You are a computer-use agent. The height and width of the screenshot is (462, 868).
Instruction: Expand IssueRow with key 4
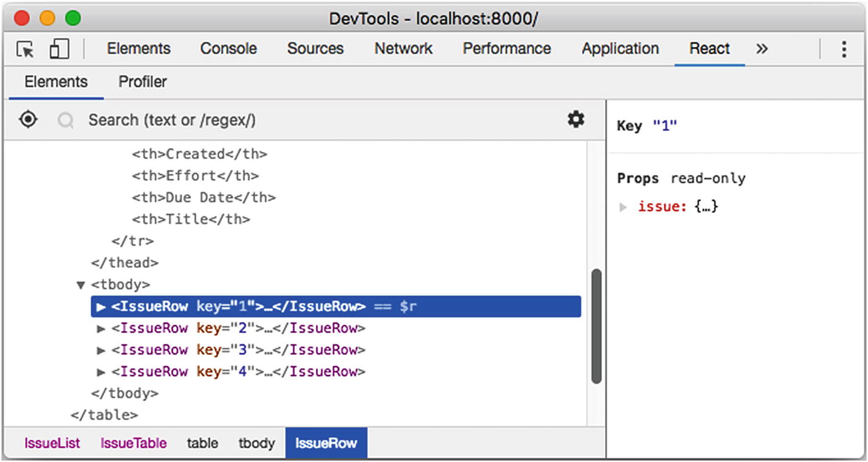[101, 372]
